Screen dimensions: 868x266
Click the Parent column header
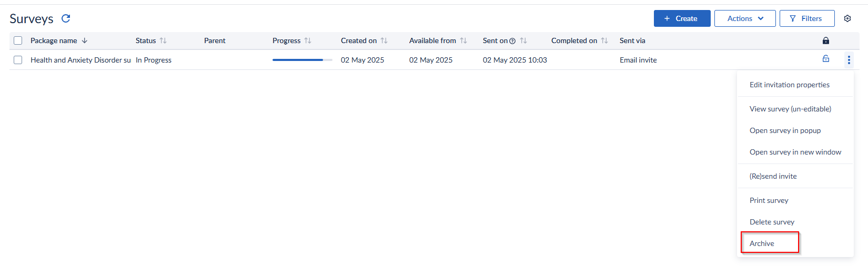click(215, 40)
